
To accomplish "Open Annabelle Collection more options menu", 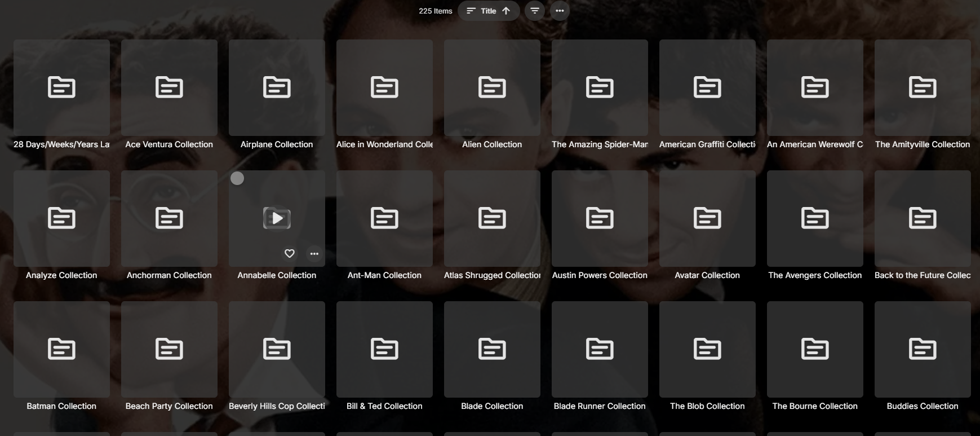I will (314, 254).
